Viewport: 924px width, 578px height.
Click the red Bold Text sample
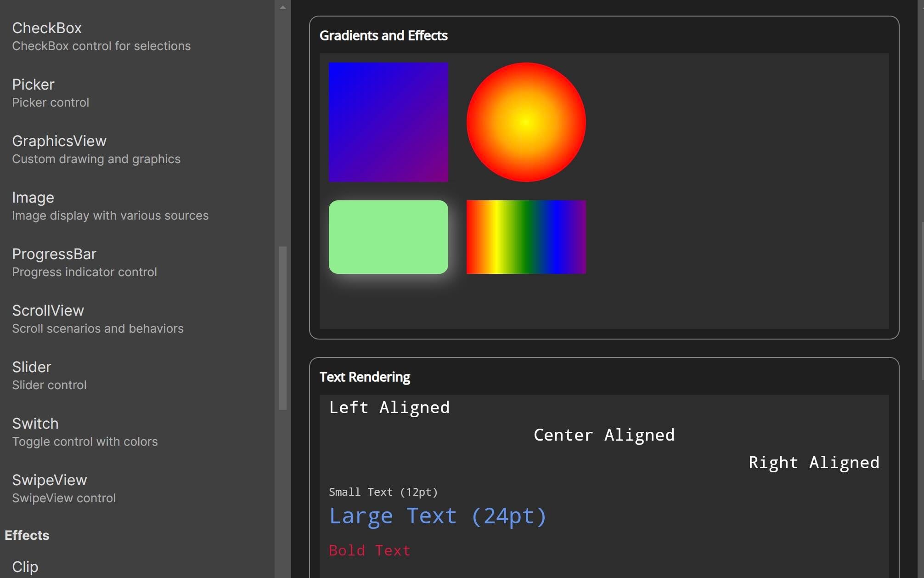[369, 550]
